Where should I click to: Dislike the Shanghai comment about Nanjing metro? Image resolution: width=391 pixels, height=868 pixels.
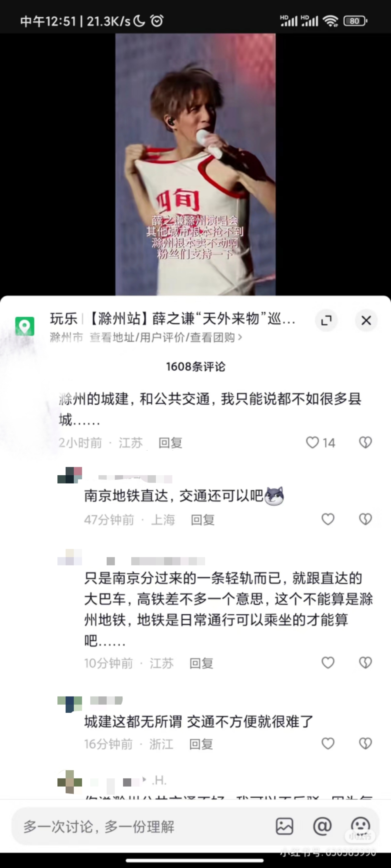[365, 519]
